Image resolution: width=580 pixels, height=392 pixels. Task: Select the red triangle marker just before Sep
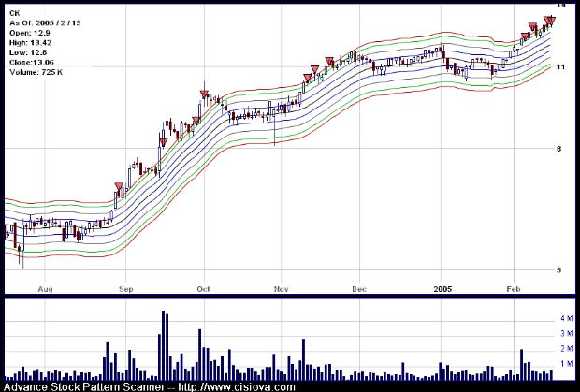tap(119, 186)
